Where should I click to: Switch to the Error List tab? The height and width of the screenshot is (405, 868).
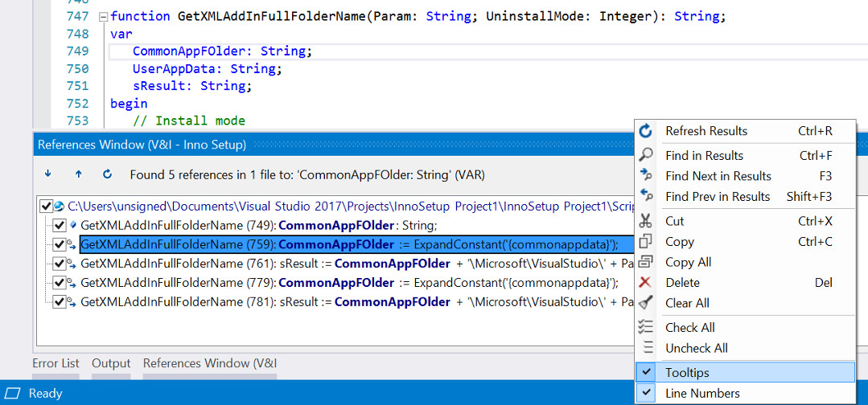point(56,363)
